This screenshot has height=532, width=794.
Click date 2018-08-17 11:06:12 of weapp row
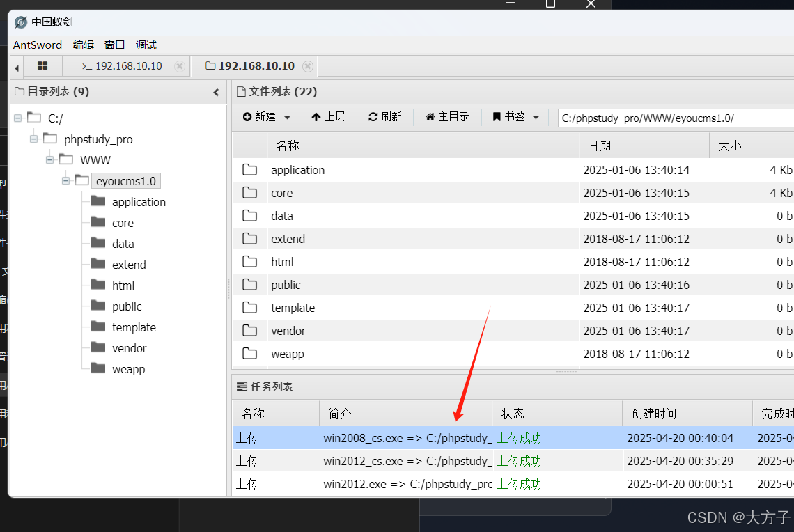pos(636,354)
